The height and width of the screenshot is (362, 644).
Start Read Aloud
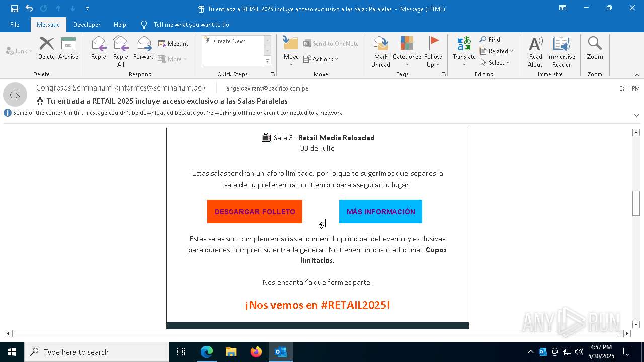[x=536, y=51]
